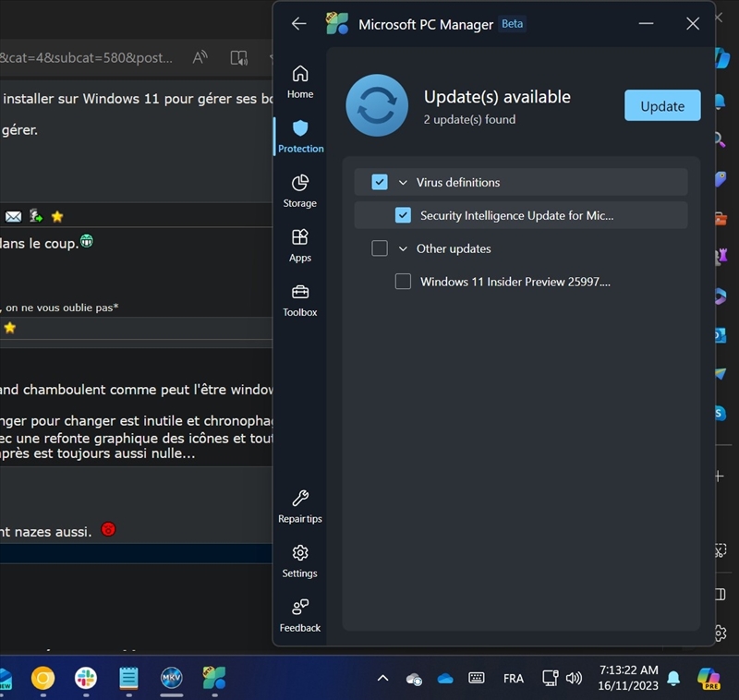Open volume control in system tray

tap(574, 679)
